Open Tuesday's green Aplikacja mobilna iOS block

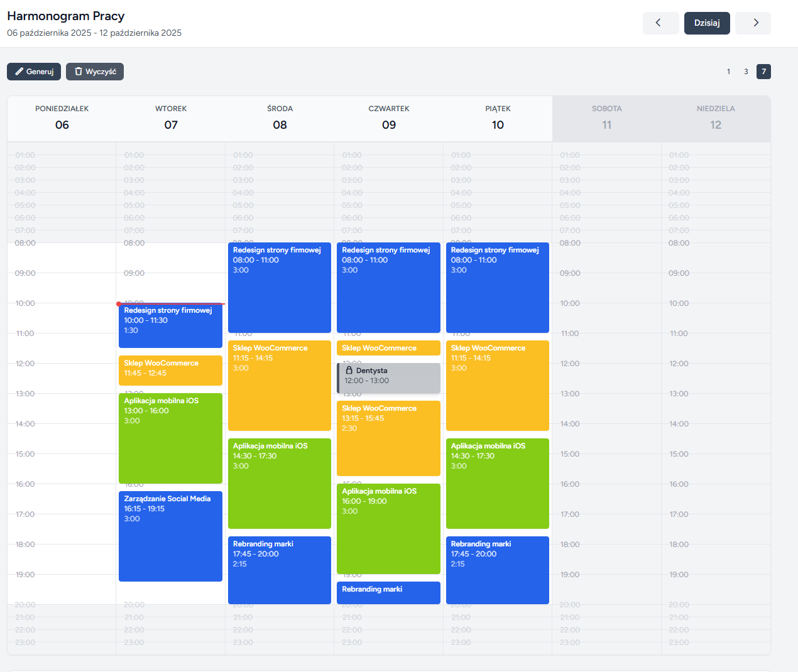pos(170,438)
